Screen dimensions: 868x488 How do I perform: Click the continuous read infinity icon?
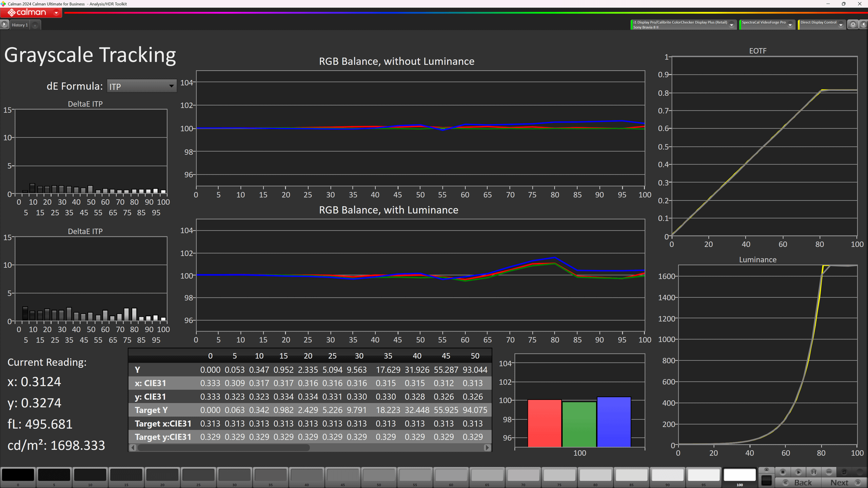tap(829, 472)
